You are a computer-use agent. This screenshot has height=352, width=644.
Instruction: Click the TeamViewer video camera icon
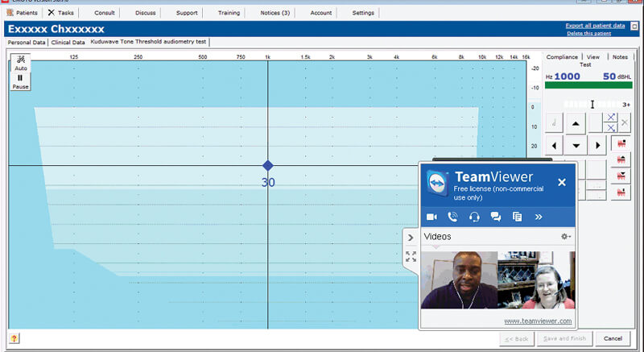click(431, 217)
